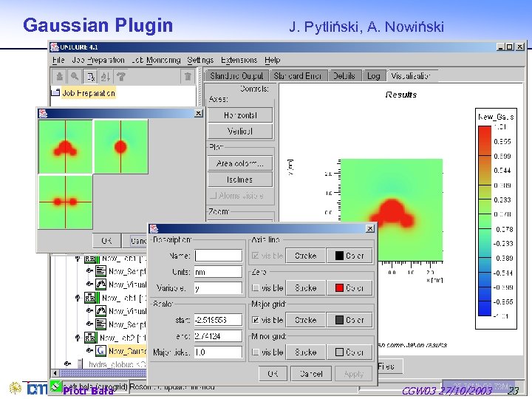This screenshot has height=399, width=532.
Task: Toggle Major grid visible checkbox
Action: (256, 320)
